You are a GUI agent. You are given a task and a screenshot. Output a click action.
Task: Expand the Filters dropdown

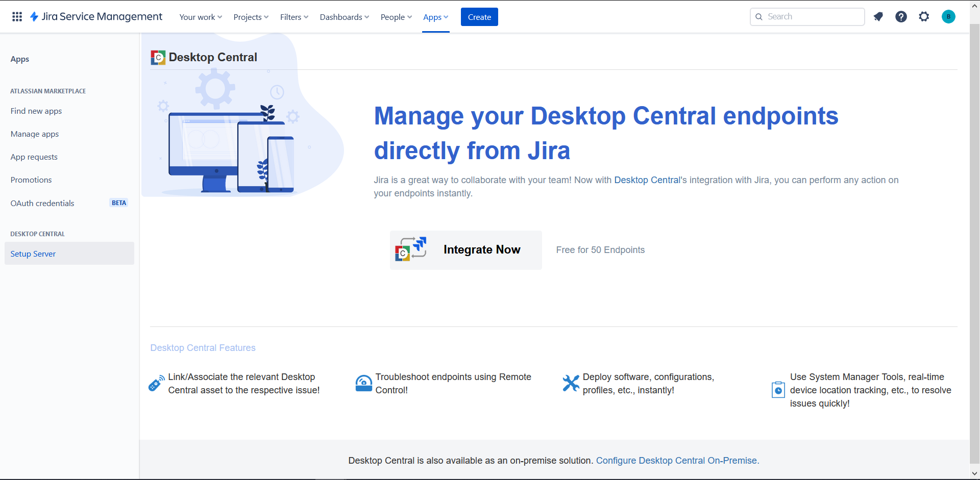[295, 17]
